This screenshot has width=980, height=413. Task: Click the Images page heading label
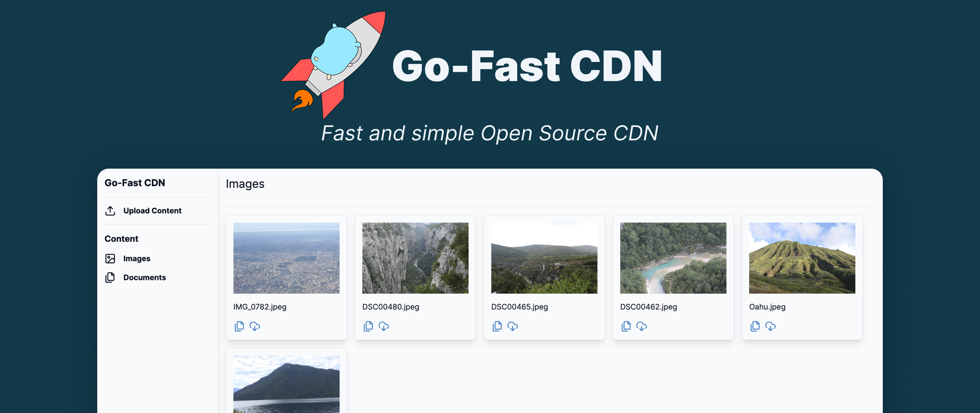coord(245,184)
